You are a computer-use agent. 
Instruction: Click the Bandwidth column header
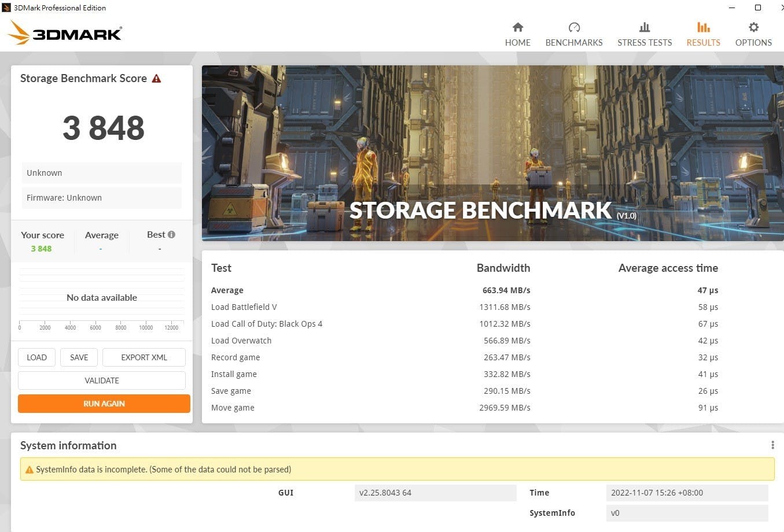(503, 268)
